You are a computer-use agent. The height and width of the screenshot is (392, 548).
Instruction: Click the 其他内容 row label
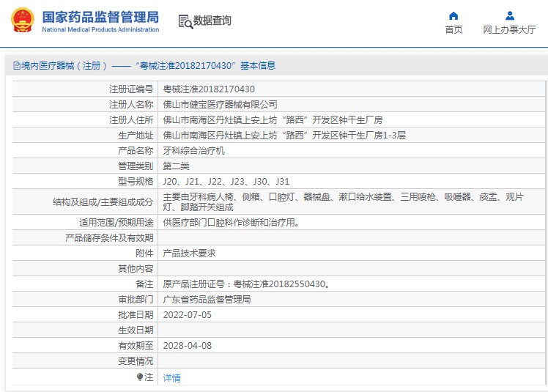pos(136,269)
